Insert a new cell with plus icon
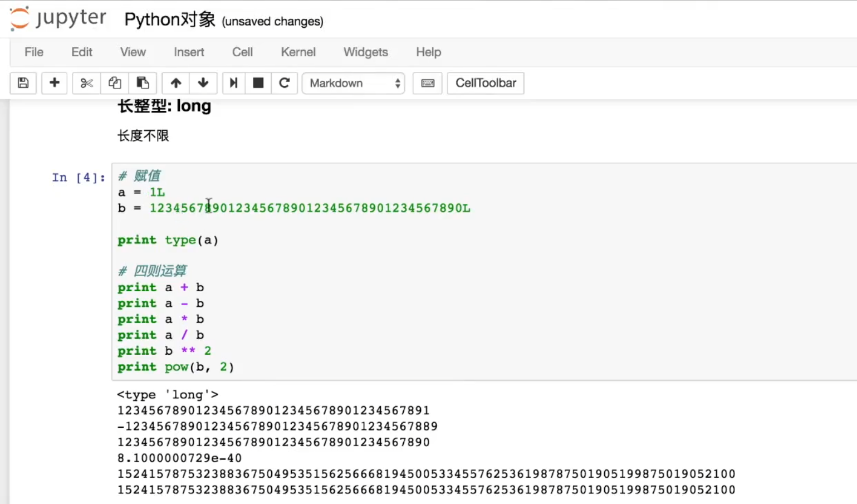 [55, 83]
